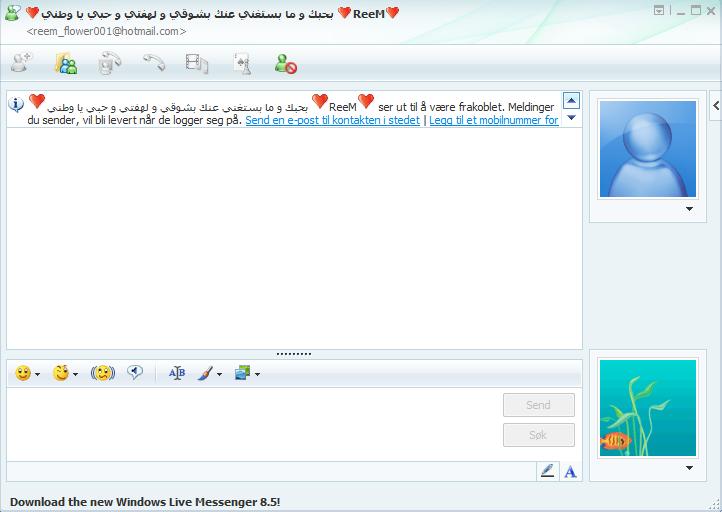Send a voice clip
Screen dimensions: 722x512
pyautogui.click(x=135, y=372)
